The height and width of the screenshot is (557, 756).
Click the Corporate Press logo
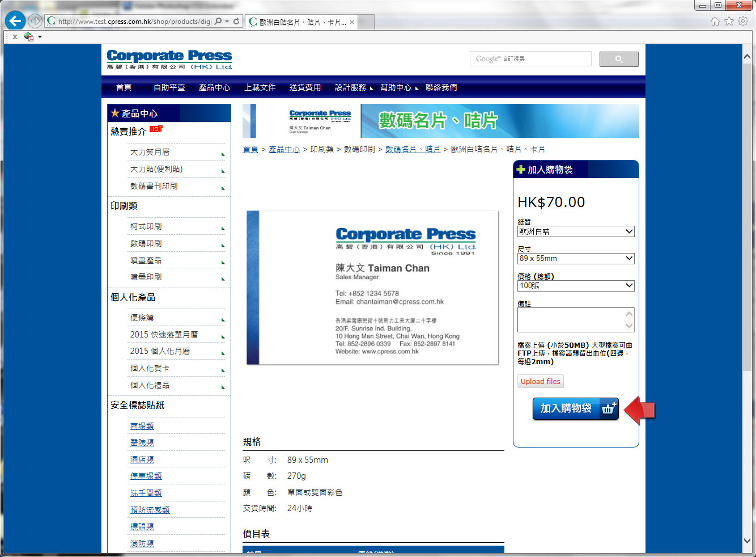(169, 59)
